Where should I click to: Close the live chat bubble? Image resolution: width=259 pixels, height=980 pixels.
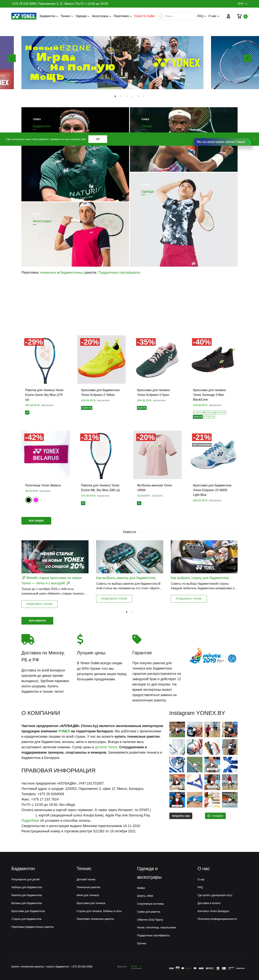point(254,139)
